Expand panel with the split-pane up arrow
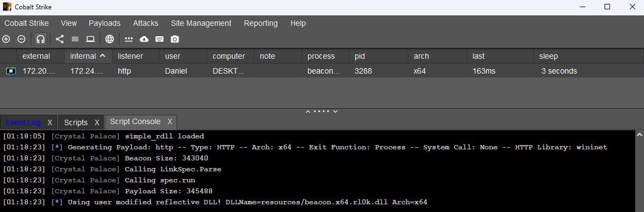 [307, 111]
